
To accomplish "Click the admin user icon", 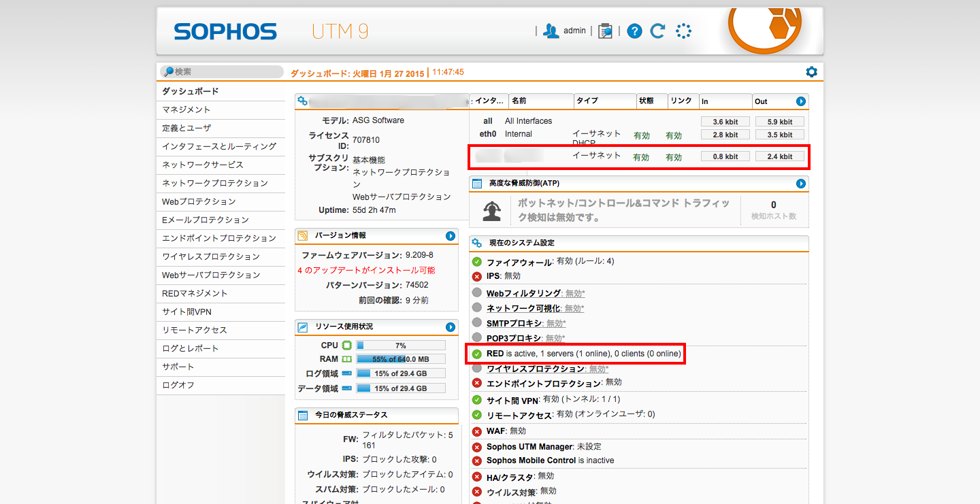I will [551, 31].
